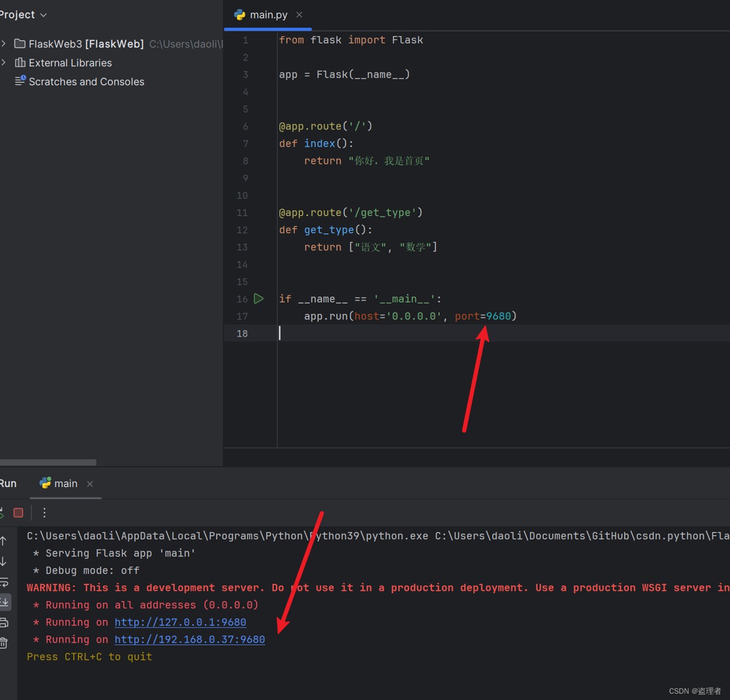Click the run gutter icon on line 16

(x=259, y=298)
